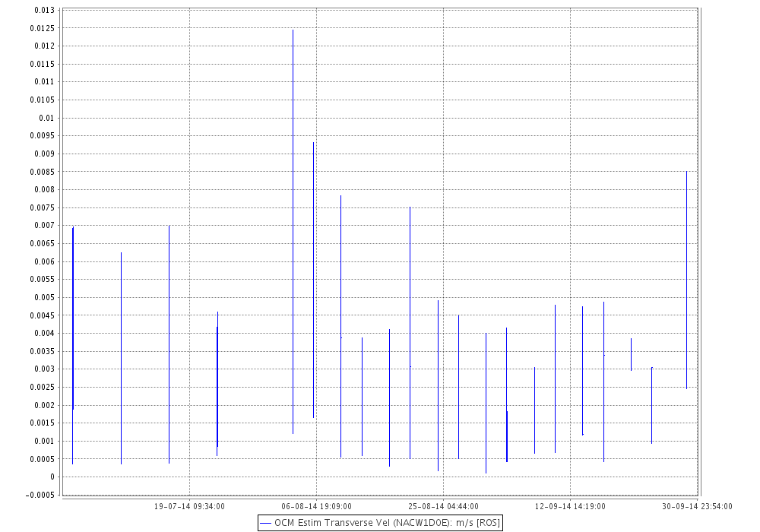Viewport: 760px width, 532px height.
Task: Click y-axis label 0.006
Action: (44, 261)
